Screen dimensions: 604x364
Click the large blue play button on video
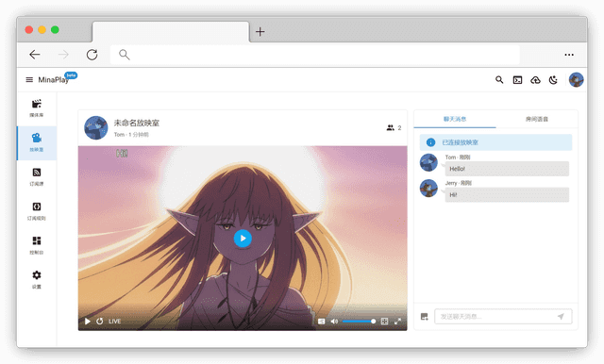click(x=243, y=239)
